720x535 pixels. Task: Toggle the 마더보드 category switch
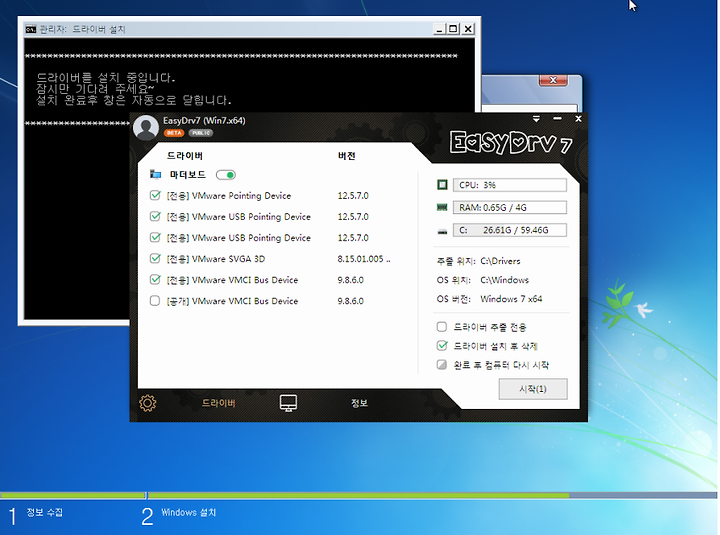[226, 175]
